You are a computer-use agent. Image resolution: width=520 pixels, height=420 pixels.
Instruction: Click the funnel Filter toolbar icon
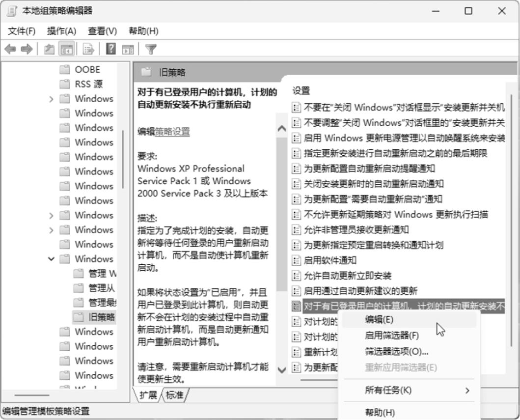pyautogui.click(x=151, y=49)
